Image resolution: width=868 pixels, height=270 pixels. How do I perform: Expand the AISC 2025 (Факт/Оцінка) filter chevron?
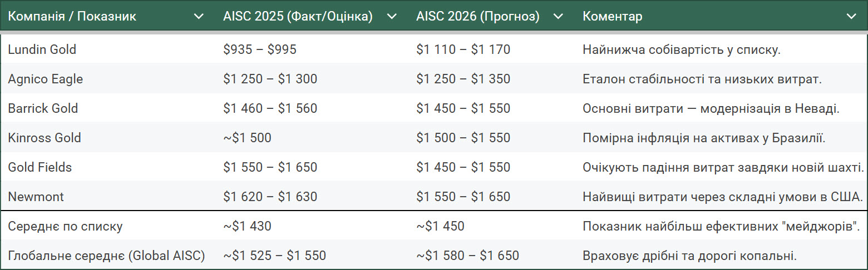392,17
